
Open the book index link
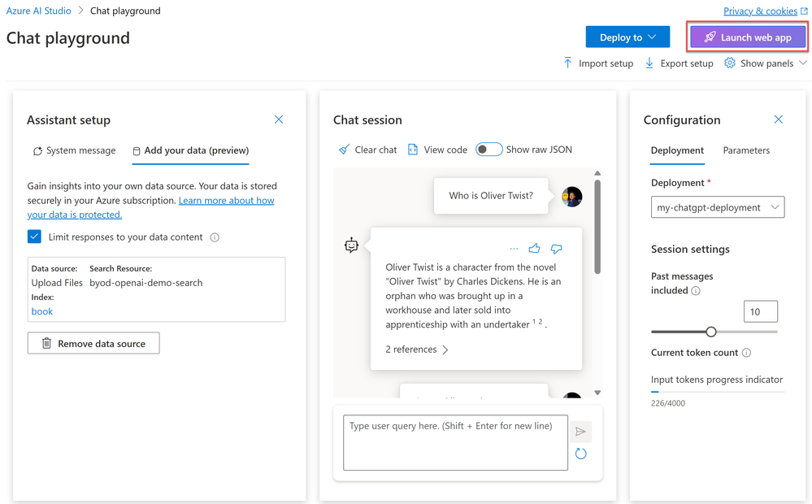pos(42,311)
